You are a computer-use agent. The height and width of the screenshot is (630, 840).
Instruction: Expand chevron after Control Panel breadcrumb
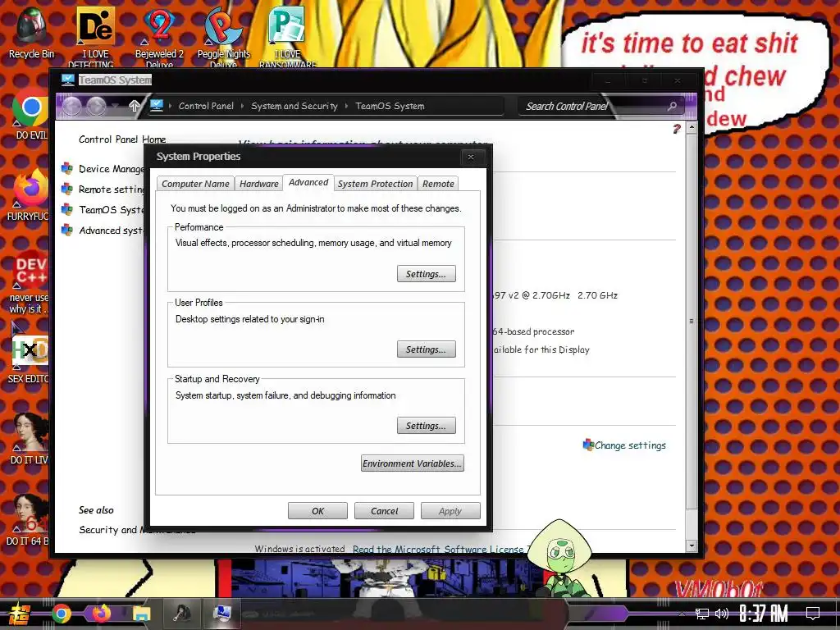click(x=242, y=106)
